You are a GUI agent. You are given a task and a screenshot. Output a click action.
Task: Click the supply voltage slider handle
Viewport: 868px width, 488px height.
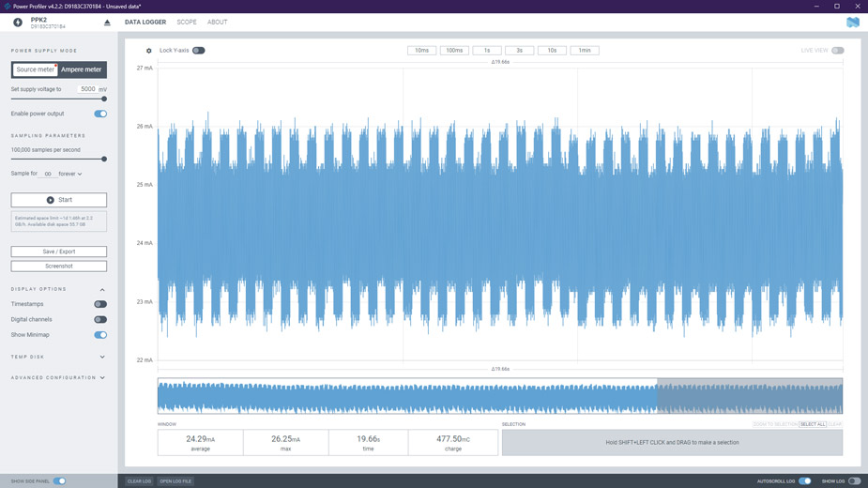coord(104,99)
